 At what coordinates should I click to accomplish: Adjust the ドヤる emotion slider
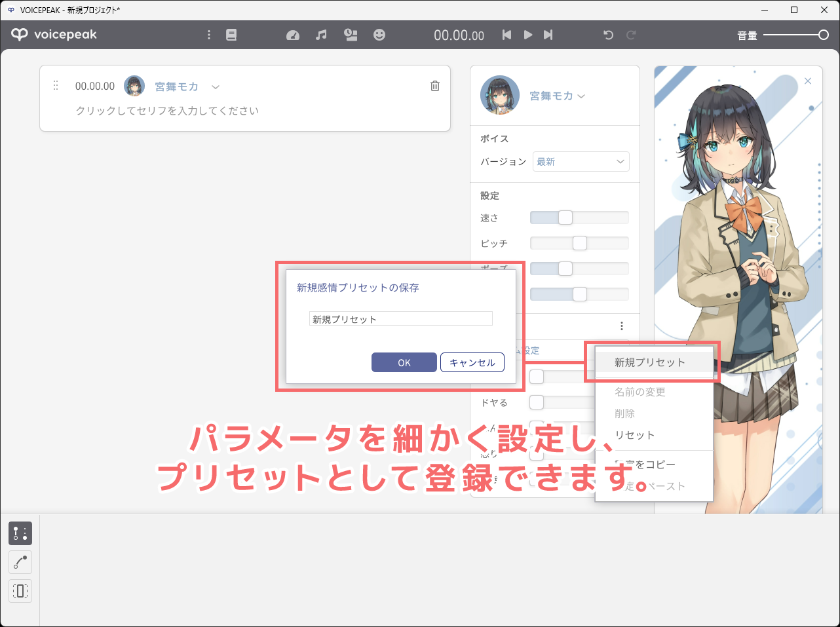tap(562, 402)
